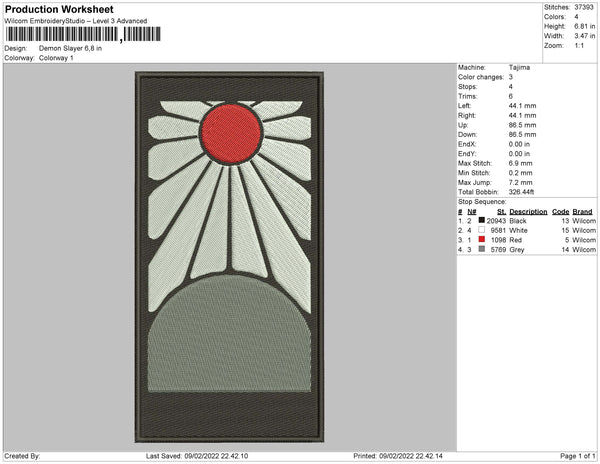Viewport: 600px width, 464px height.
Task: Click the 'Created By:' footer label
Action: tap(22, 456)
